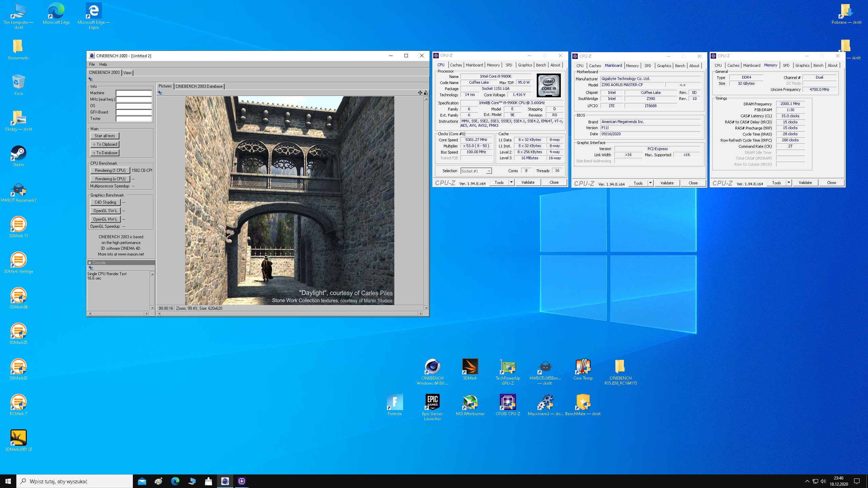Open 3DMark Vantage shortcut

coord(18,263)
